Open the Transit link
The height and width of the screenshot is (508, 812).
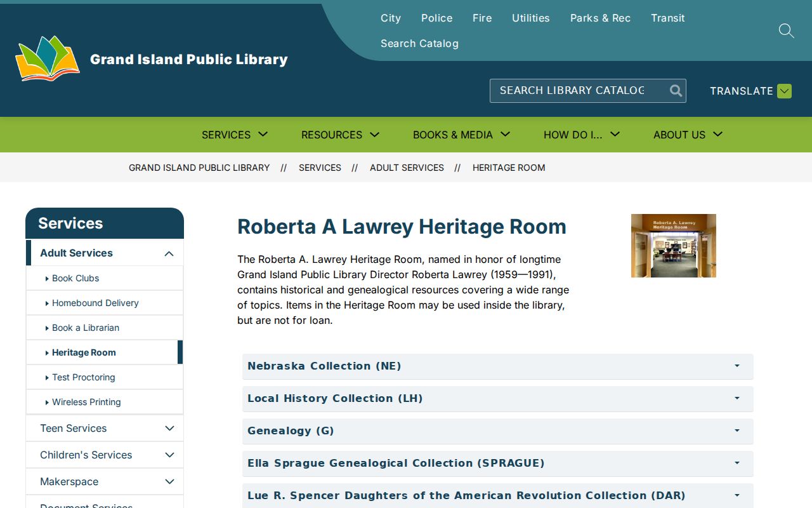tap(668, 18)
